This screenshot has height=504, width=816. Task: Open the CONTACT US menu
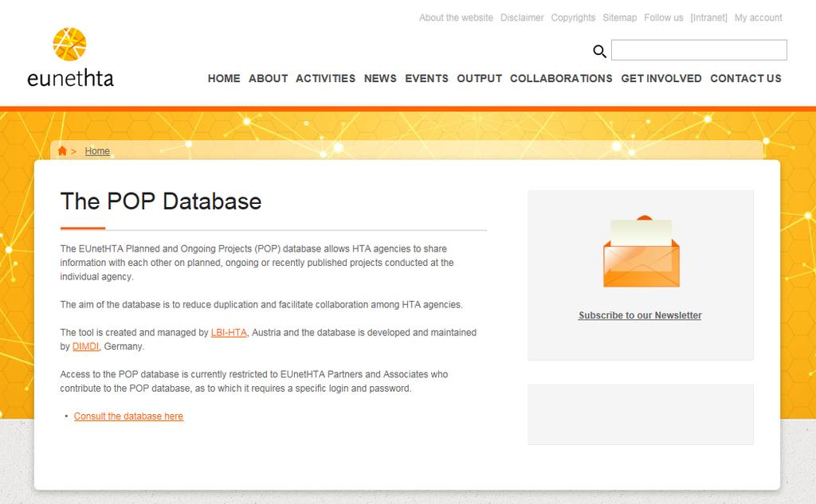[x=746, y=79]
